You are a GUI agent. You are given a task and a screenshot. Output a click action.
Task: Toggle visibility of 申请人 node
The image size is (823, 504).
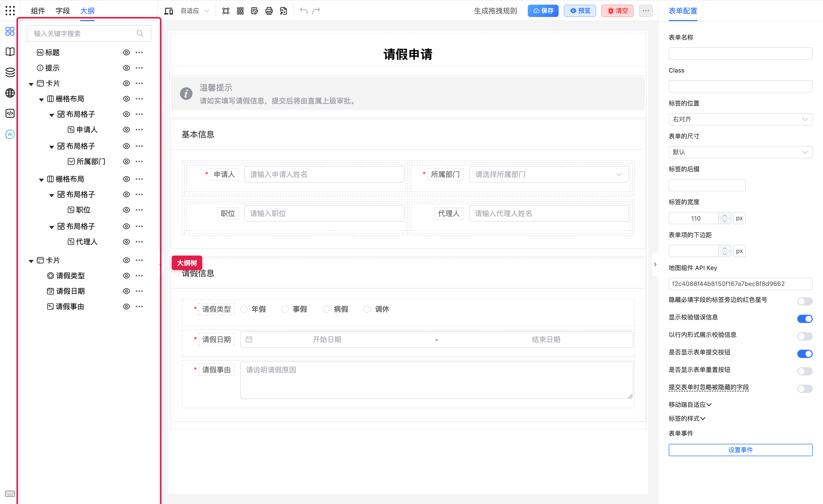(126, 130)
